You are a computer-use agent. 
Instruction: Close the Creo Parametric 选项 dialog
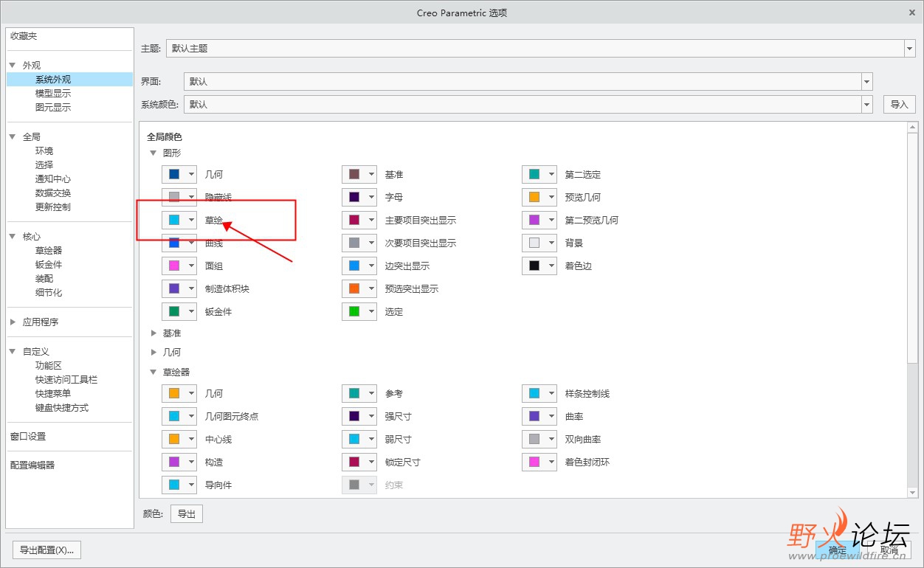click(912, 12)
